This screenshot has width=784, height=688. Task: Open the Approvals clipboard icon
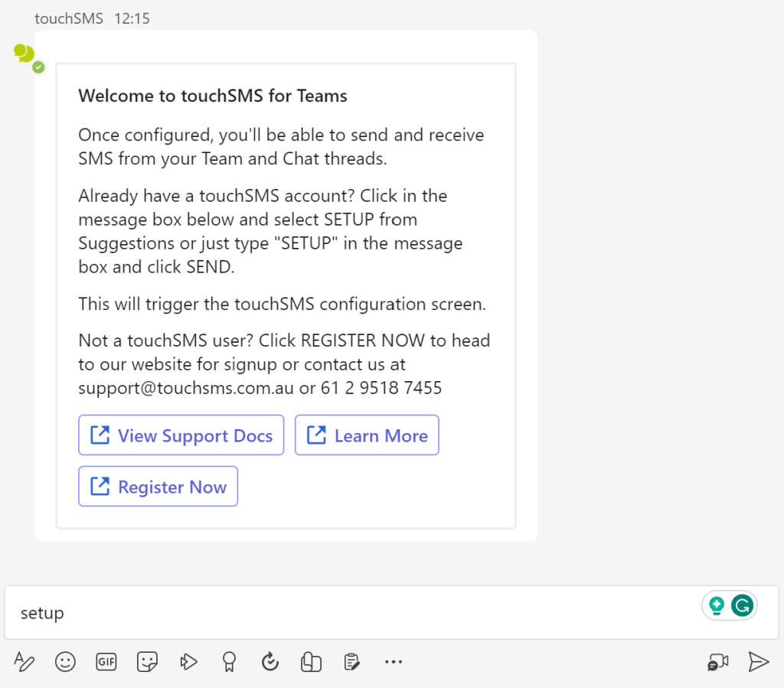point(351,661)
